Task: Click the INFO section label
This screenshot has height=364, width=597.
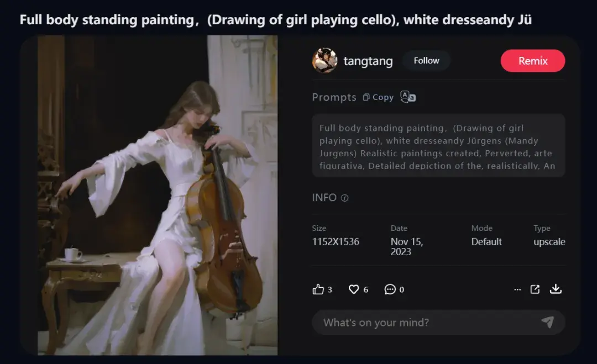Action: tap(324, 198)
